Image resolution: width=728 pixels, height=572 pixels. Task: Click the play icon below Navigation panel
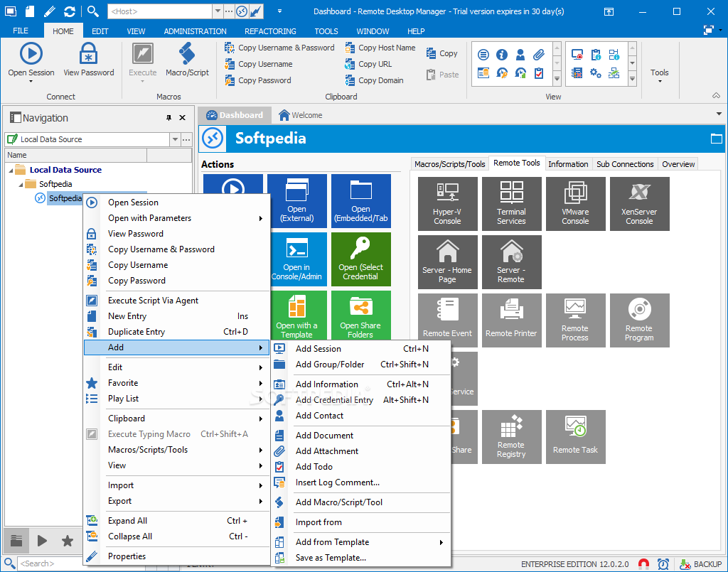tap(42, 541)
